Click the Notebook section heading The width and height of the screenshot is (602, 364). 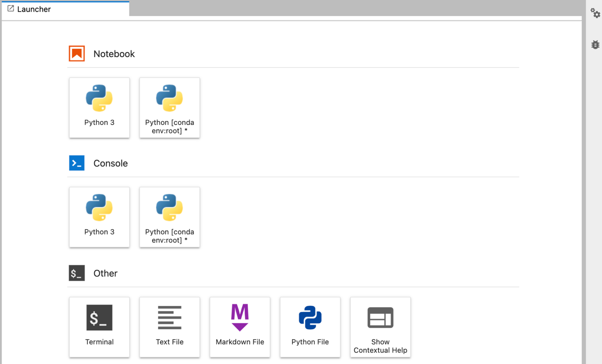click(114, 54)
